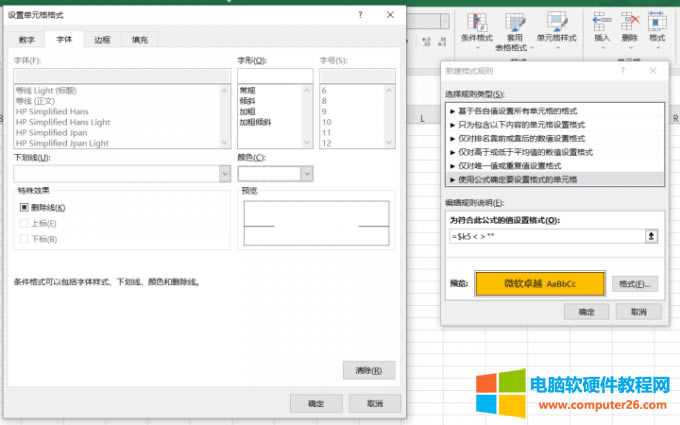Click the help question mark in 设置单元格格式

click(x=359, y=13)
